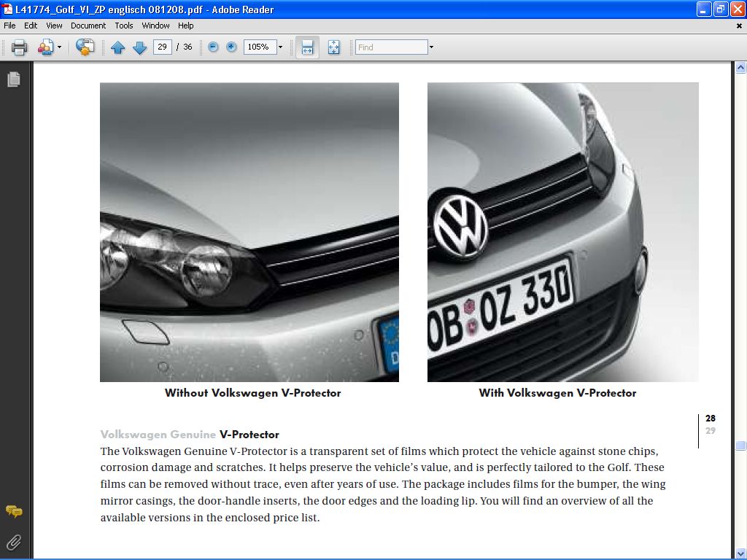Open the Tools menu
The image size is (747, 560).
[124, 26]
